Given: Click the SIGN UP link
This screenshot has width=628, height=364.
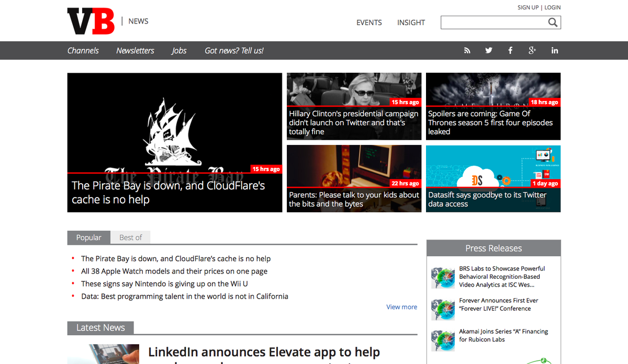Looking at the screenshot, I should 528,7.
